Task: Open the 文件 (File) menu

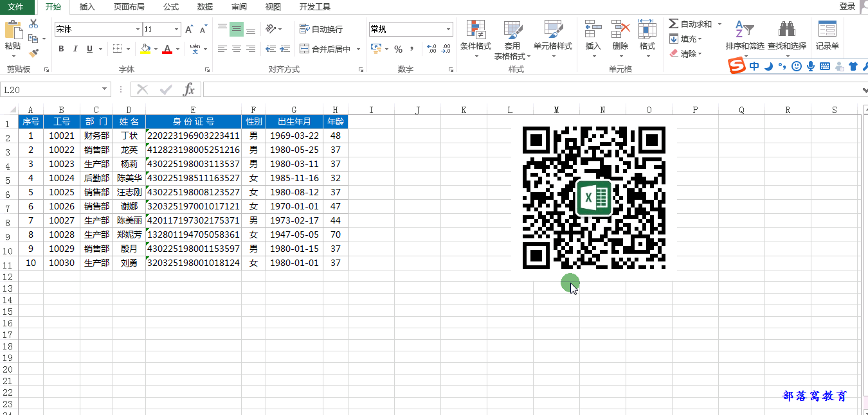Action: [16, 7]
